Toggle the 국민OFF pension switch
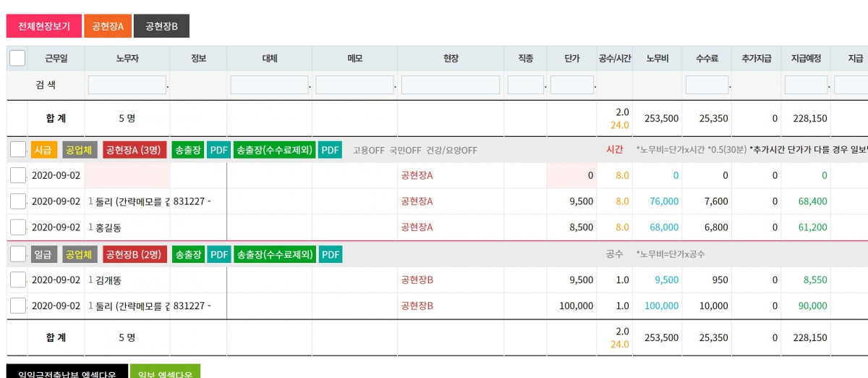868x378 pixels. (x=405, y=151)
